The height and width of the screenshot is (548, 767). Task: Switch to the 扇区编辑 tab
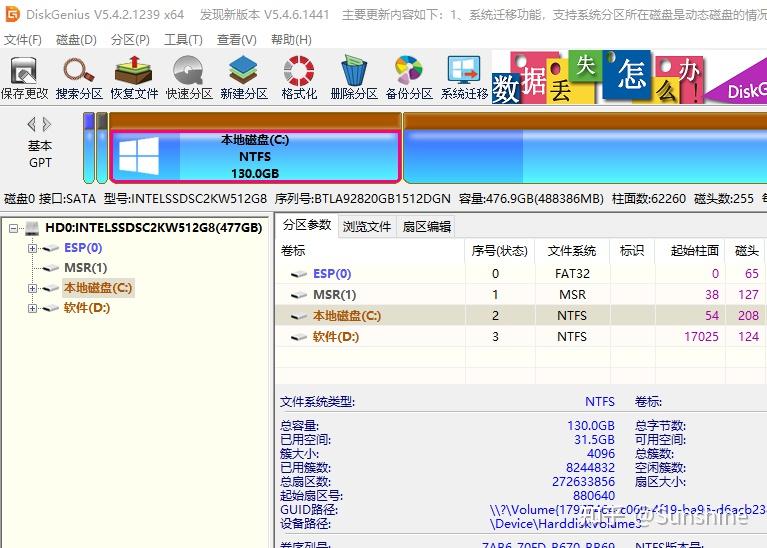427,227
